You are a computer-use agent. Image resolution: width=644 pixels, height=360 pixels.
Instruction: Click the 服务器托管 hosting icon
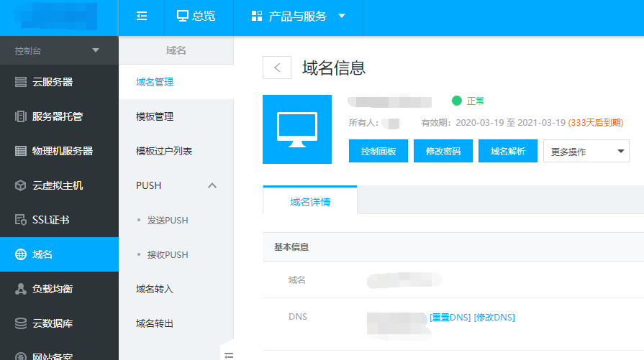[x=21, y=116]
